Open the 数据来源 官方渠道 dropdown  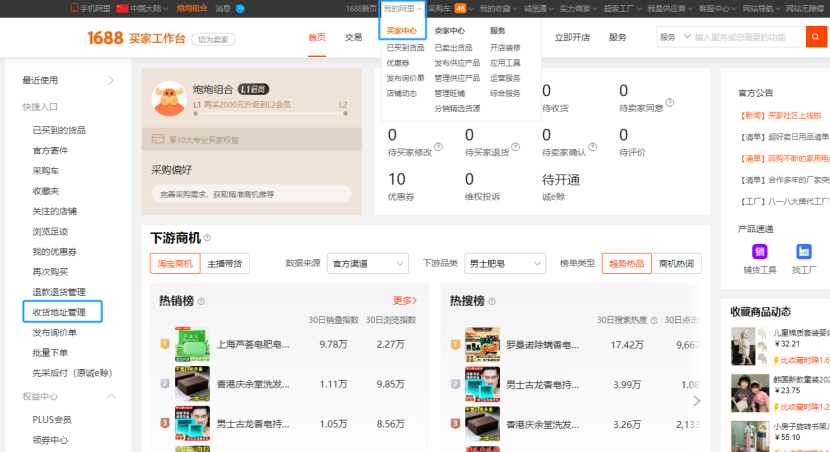tap(368, 264)
